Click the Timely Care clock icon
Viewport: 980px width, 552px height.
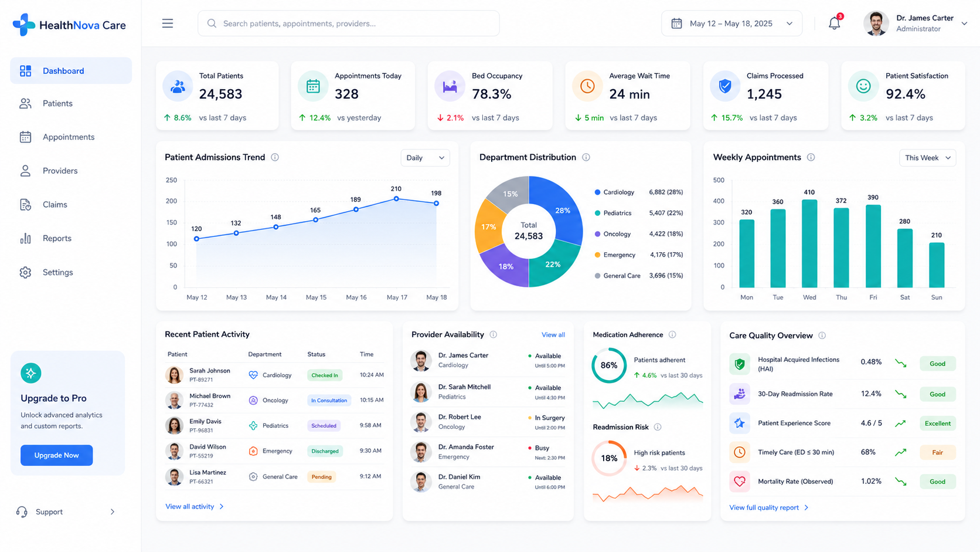coord(740,452)
